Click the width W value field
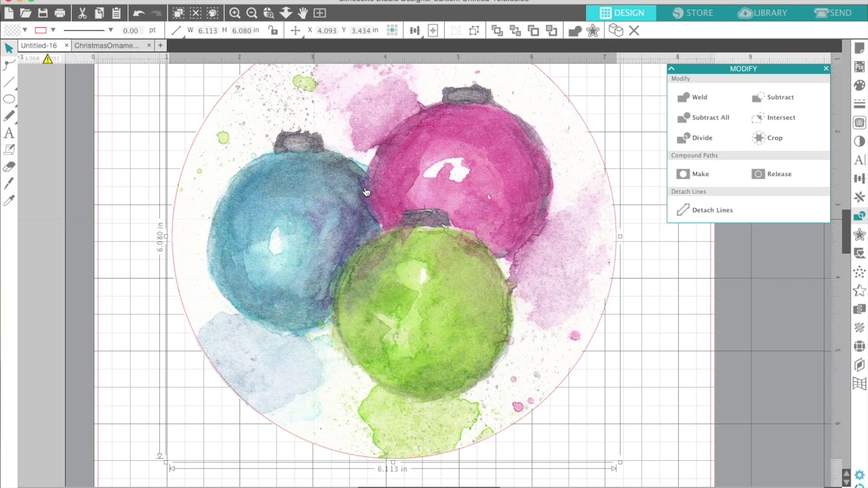This screenshot has width=868, height=488. coord(208,30)
